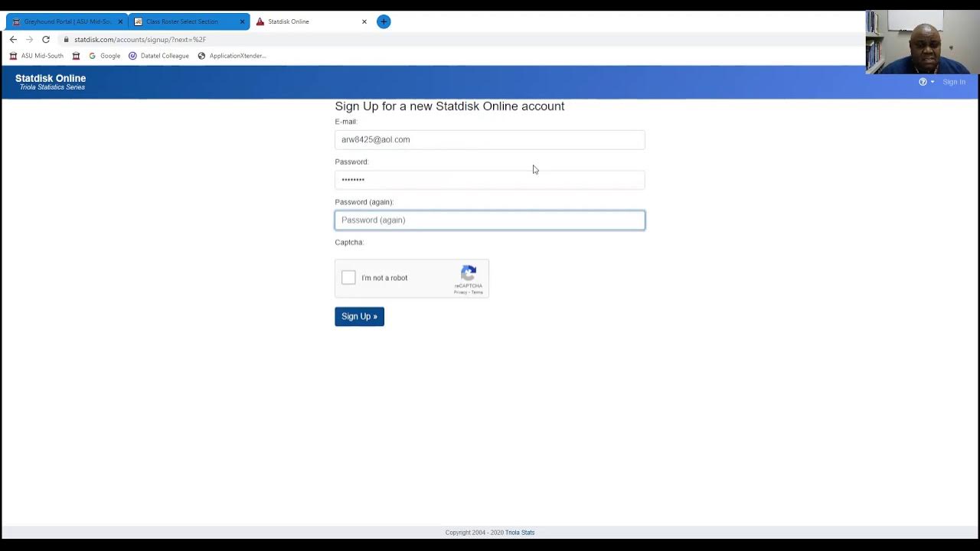Close the Statdisk Online tab

coord(364,21)
